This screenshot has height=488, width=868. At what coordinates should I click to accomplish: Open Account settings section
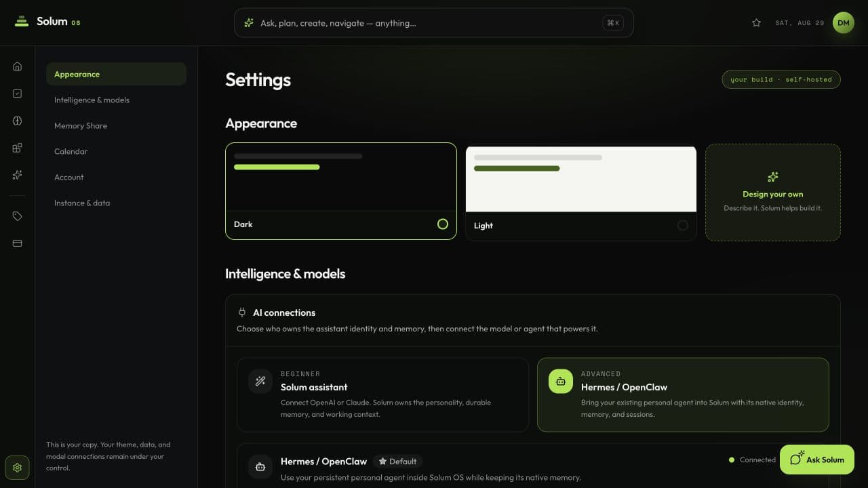tap(116, 178)
